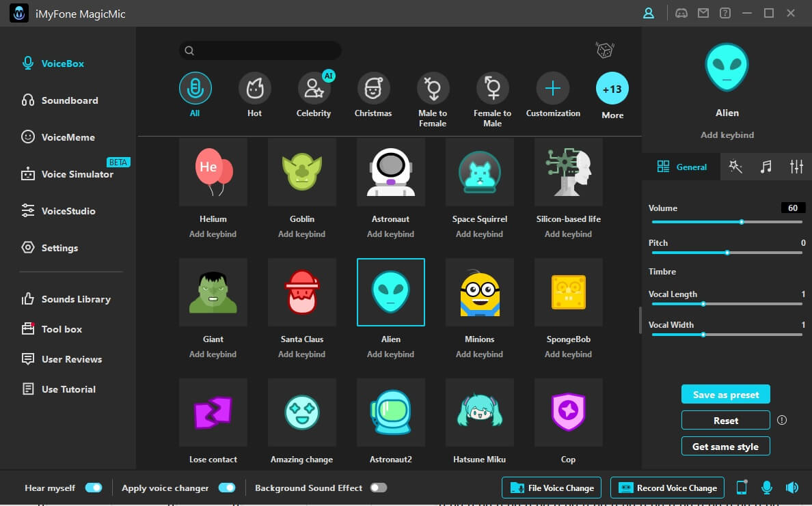
Task: Select the Space Squirrel voice
Action: 480,172
